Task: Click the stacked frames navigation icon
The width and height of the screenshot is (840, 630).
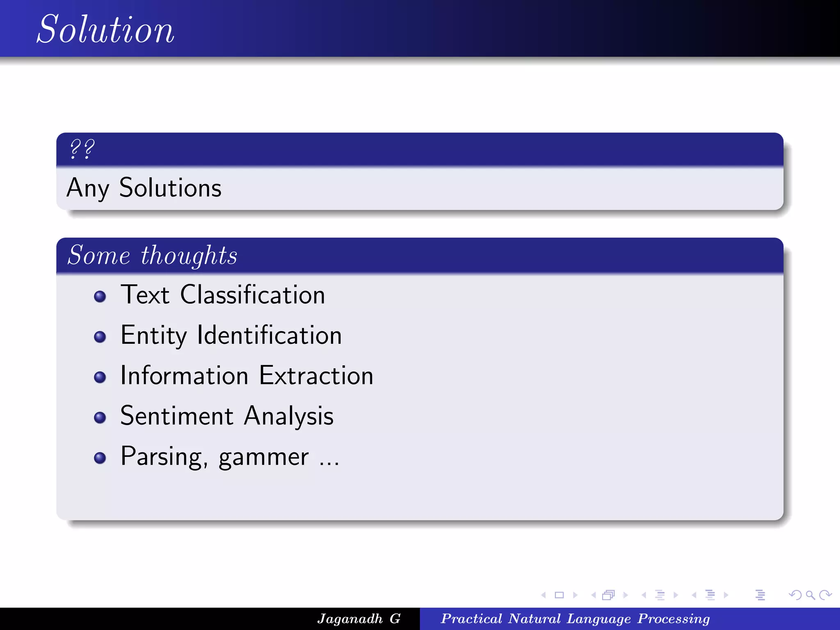Action: 609,595
